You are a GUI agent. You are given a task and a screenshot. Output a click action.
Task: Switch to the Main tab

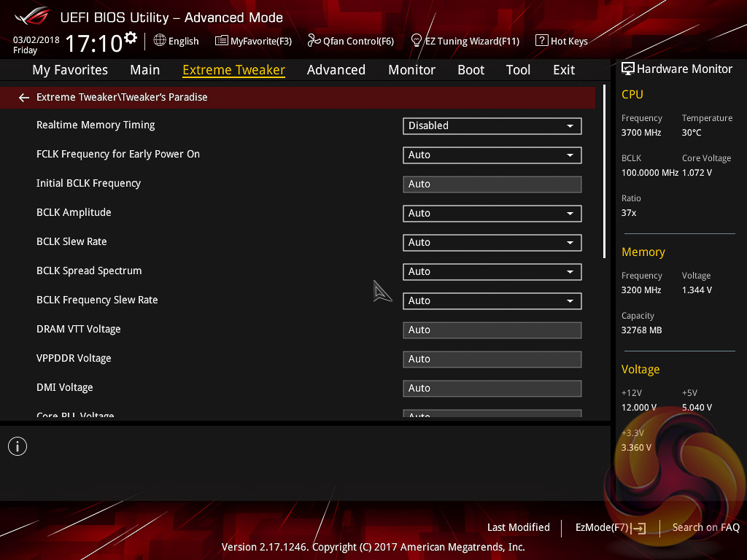tap(145, 70)
